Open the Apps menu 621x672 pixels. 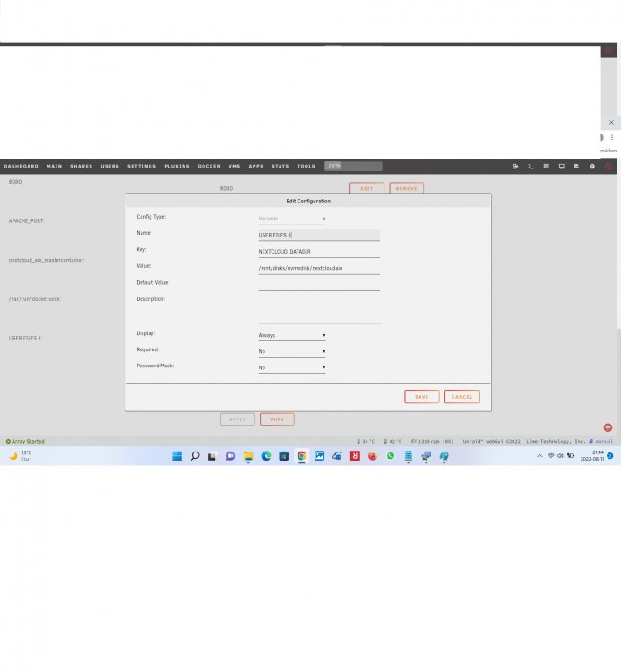click(256, 166)
